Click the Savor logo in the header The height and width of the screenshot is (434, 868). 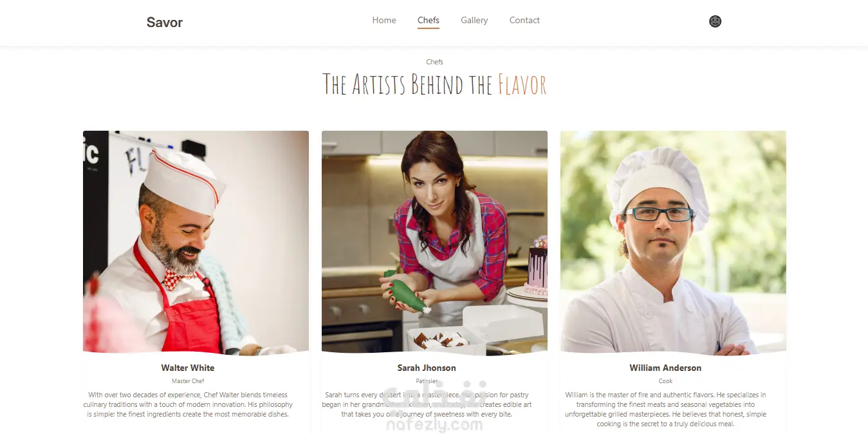pyautogui.click(x=165, y=23)
